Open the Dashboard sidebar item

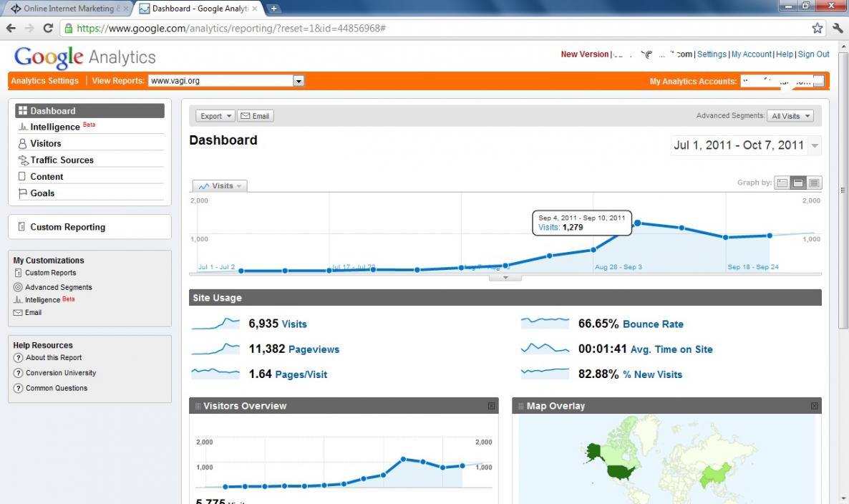point(90,110)
